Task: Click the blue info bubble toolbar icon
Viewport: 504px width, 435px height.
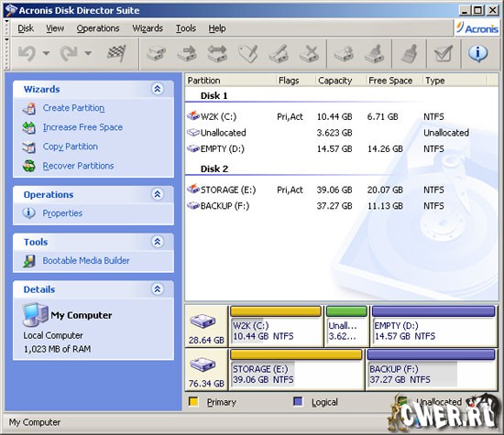Action: coord(478,53)
